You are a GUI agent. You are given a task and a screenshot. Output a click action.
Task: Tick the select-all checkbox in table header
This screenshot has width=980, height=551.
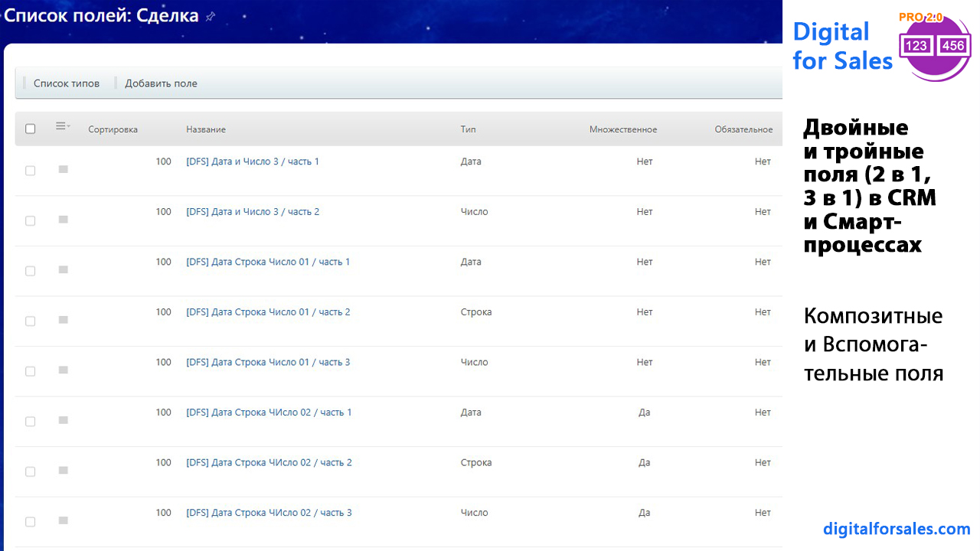click(x=31, y=129)
